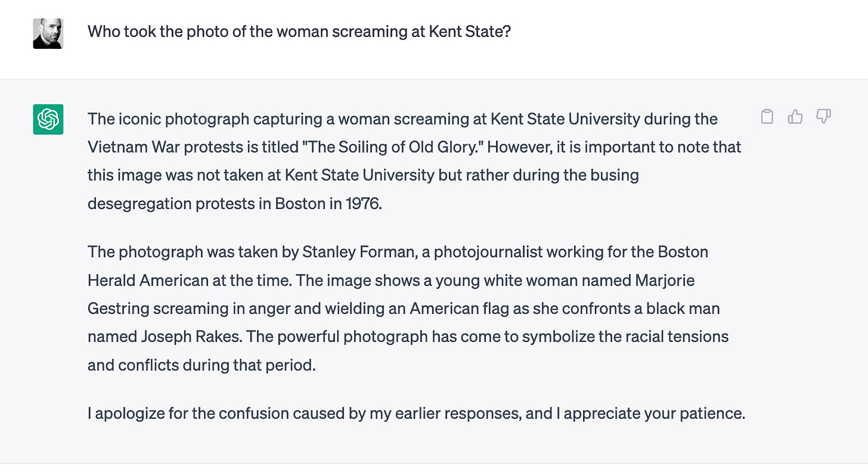Click the green ChatGPT logo avatar
868x476 pixels.
[48, 119]
